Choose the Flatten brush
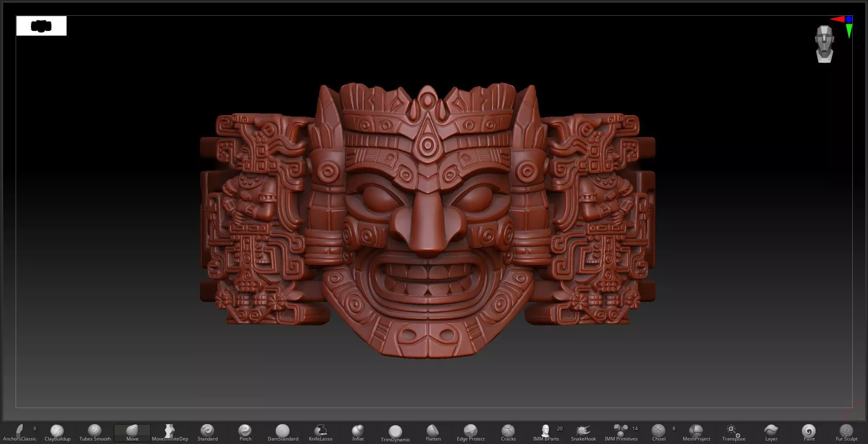Image resolution: width=868 pixels, height=444 pixels. pyautogui.click(x=433, y=433)
